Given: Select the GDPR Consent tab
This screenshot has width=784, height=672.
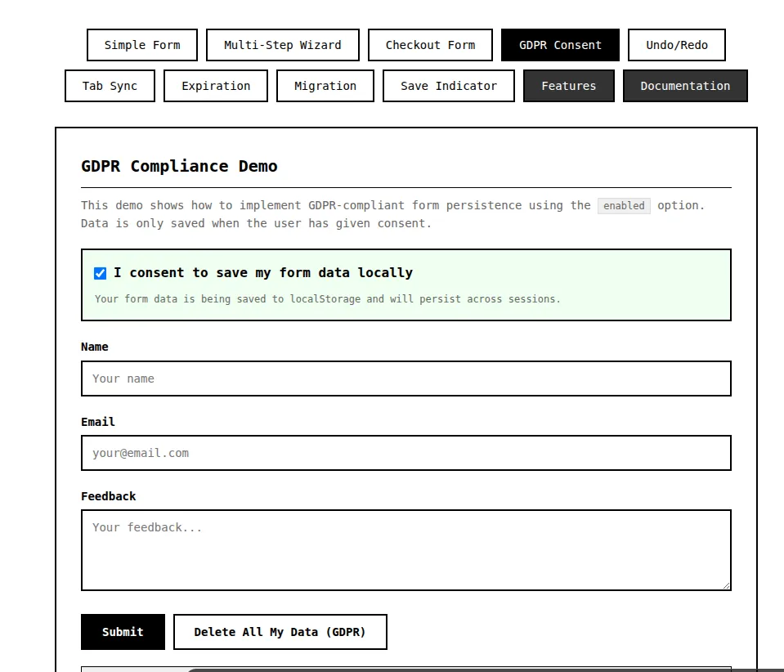Looking at the screenshot, I should (560, 45).
